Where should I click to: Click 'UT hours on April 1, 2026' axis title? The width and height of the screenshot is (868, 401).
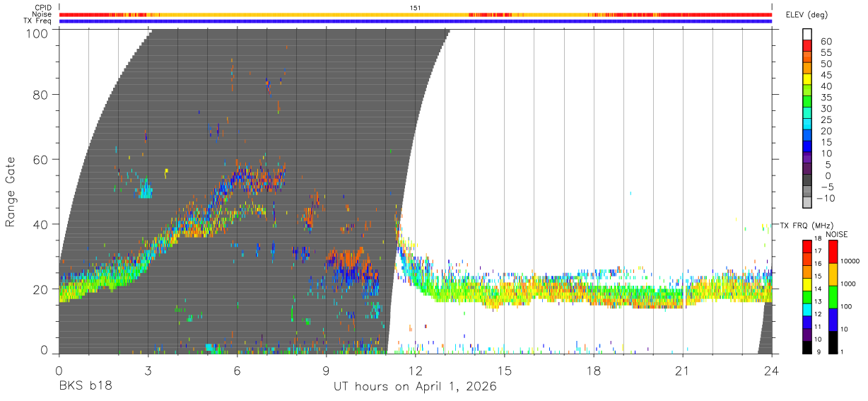(x=416, y=386)
